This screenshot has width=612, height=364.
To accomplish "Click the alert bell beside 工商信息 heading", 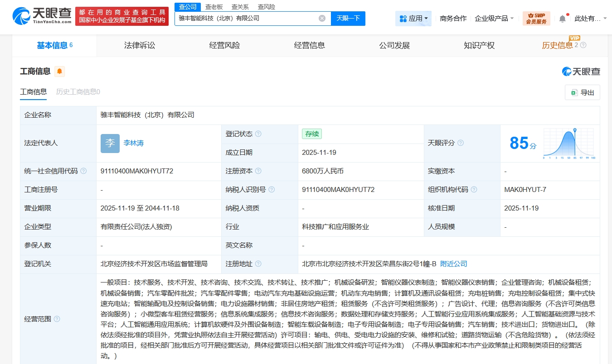I will tap(59, 71).
